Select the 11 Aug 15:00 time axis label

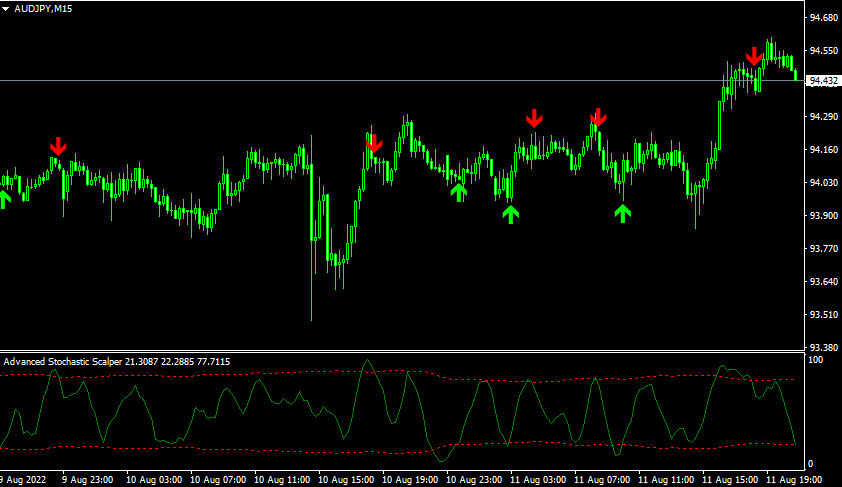(733, 480)
